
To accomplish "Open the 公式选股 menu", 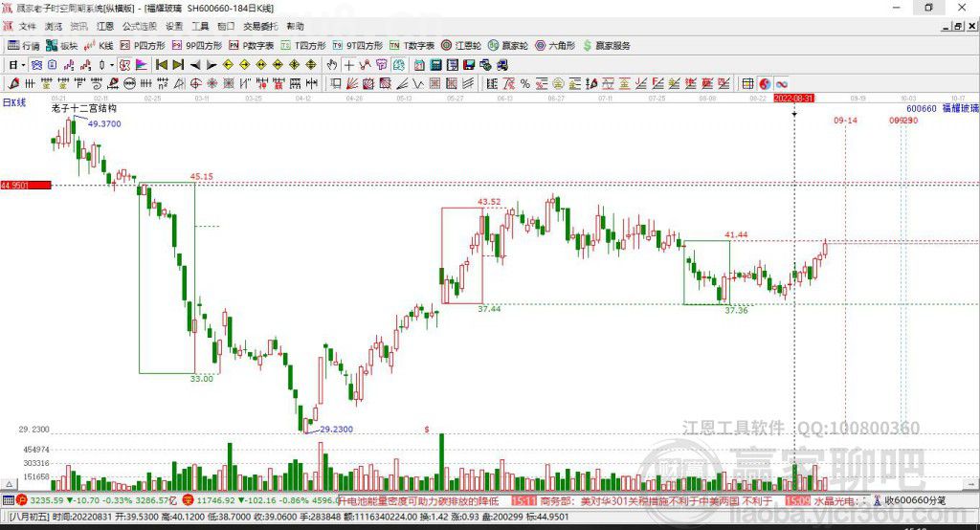I will (x=140, y=26).
